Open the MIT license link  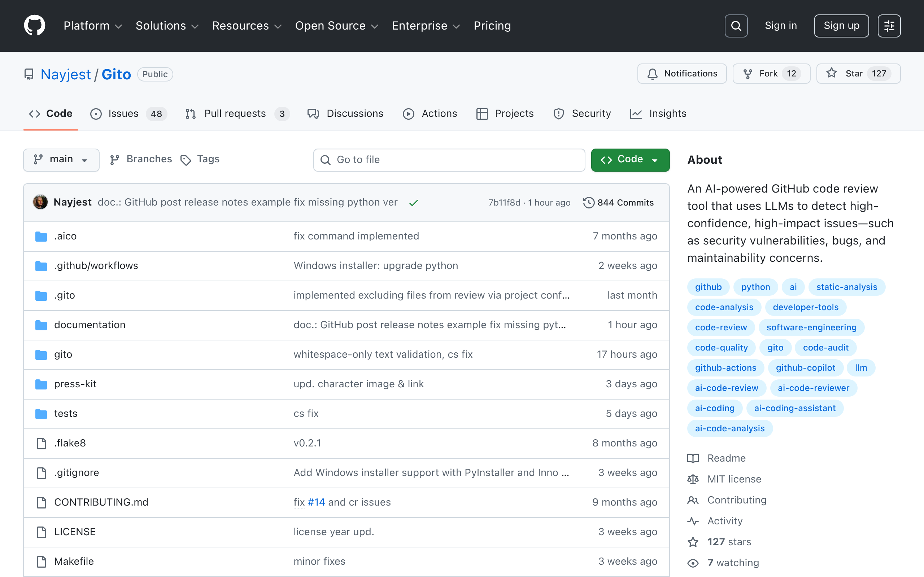coord(734,479)
